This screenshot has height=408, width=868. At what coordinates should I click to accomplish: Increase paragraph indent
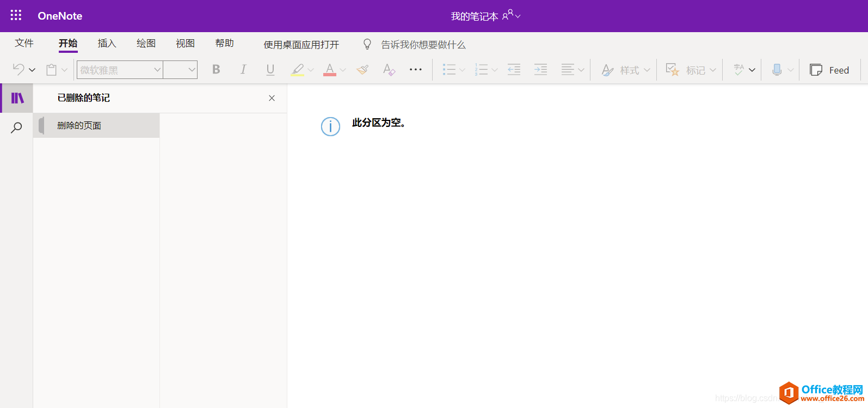540,70
